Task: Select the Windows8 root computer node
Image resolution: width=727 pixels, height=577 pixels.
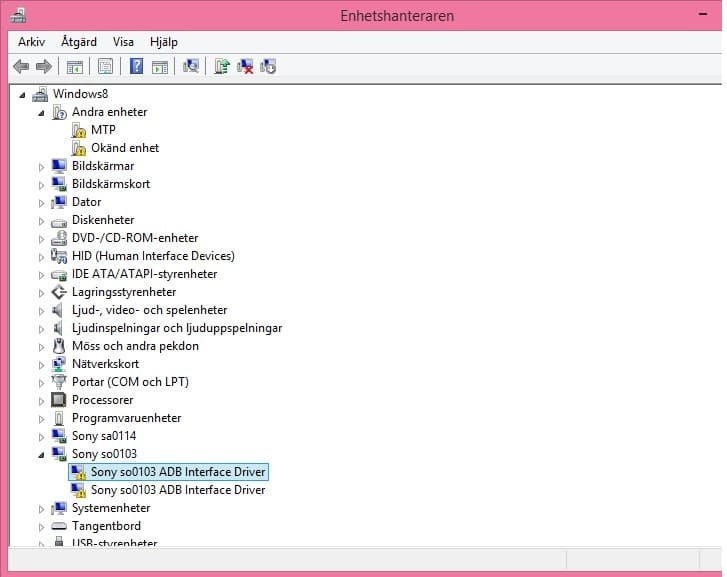Action: pyautogui.click(x=80, y=94)
